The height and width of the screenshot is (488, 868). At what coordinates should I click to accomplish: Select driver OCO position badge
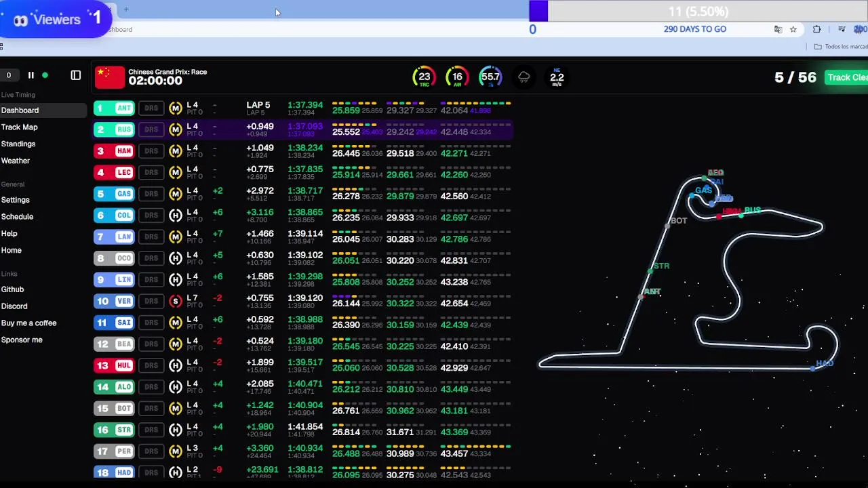coord(114,258)
